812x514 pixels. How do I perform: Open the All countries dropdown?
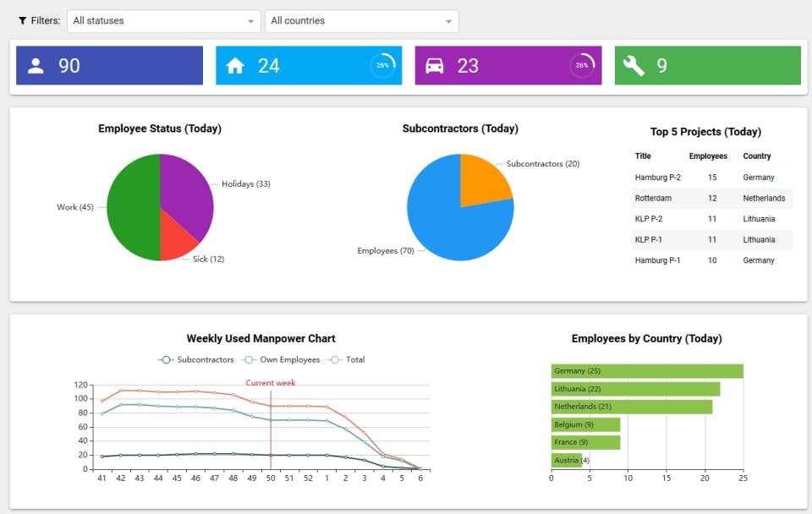(361, 21)
